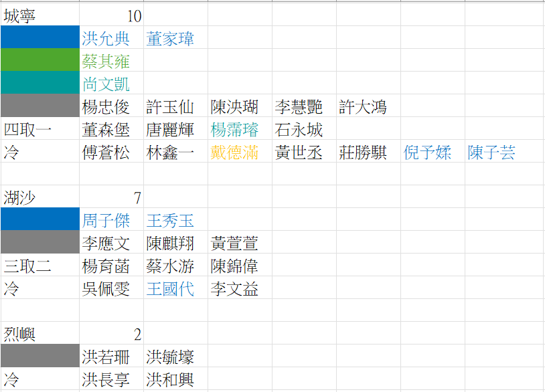
Task: Click the 湖沙 header cell
Action: (40, 197)
